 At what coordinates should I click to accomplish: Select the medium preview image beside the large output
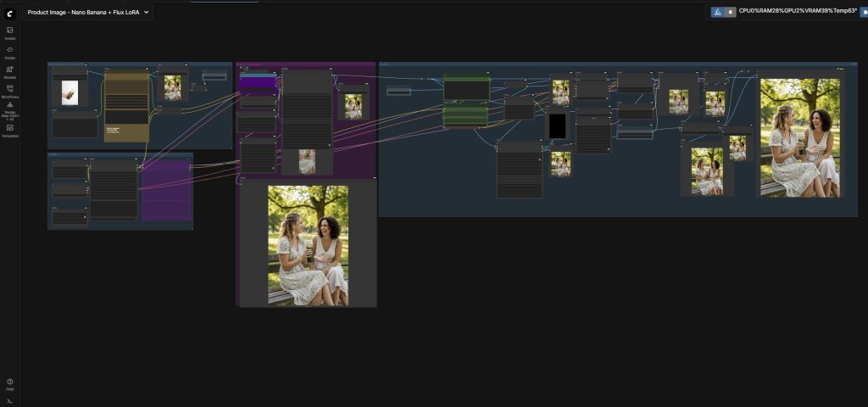click(707, 171)
